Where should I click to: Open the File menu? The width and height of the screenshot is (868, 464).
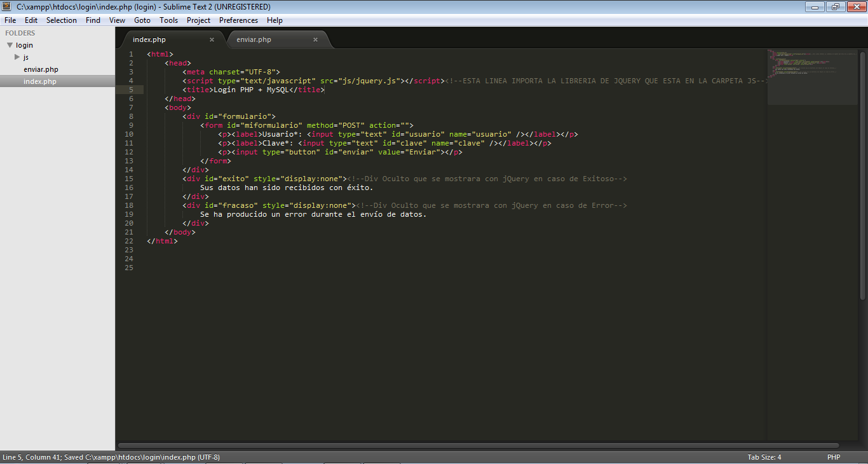coord(10,20)
